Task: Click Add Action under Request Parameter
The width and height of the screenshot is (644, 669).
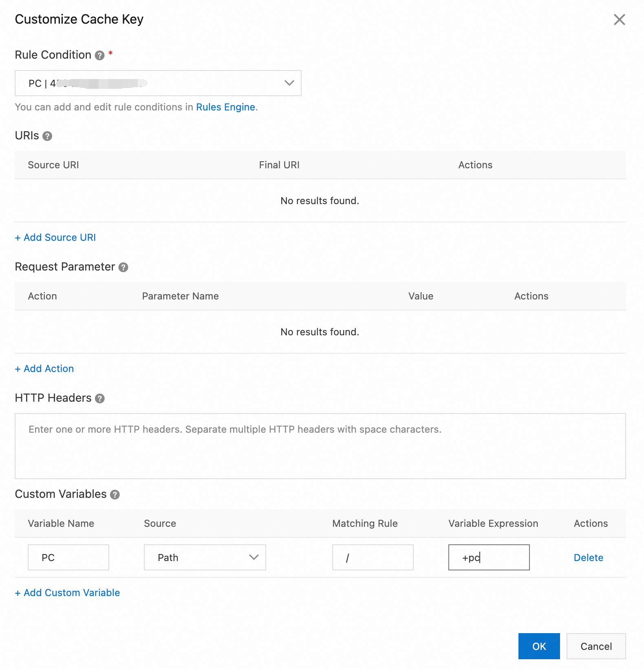Action: pyautogui.click(x=44, y=369)
